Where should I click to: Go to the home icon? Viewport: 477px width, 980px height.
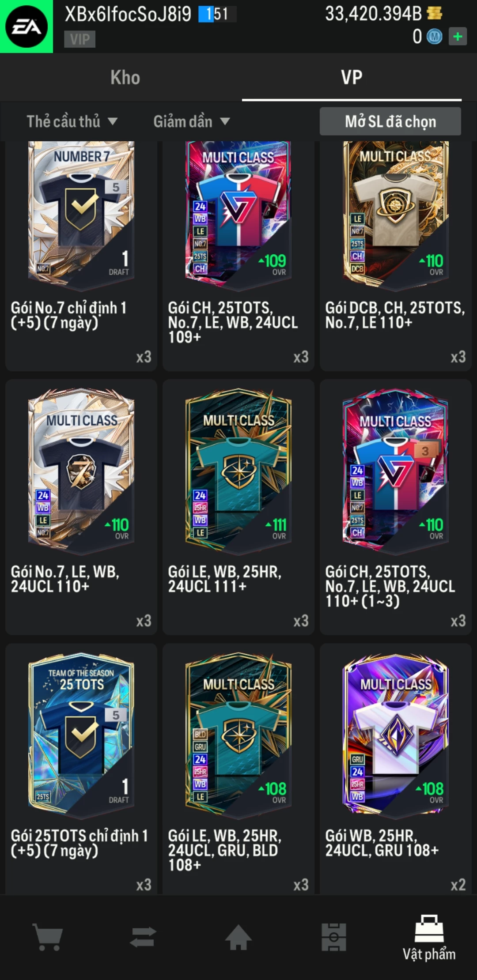[238, 936]
